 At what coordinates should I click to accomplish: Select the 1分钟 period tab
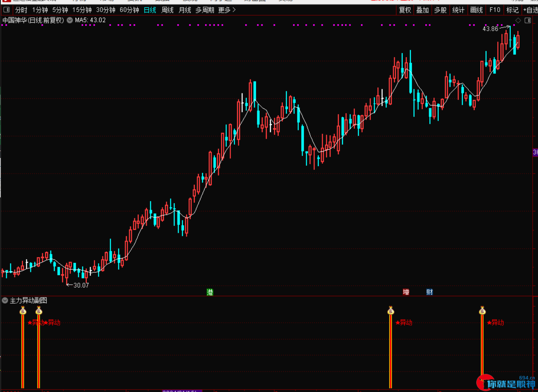40,10
